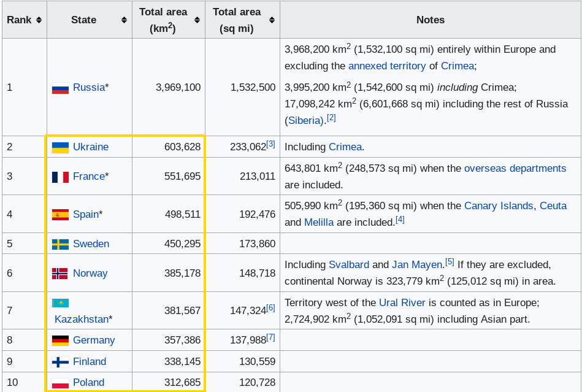Sort by Total area km² arrows

click(197, 20)
